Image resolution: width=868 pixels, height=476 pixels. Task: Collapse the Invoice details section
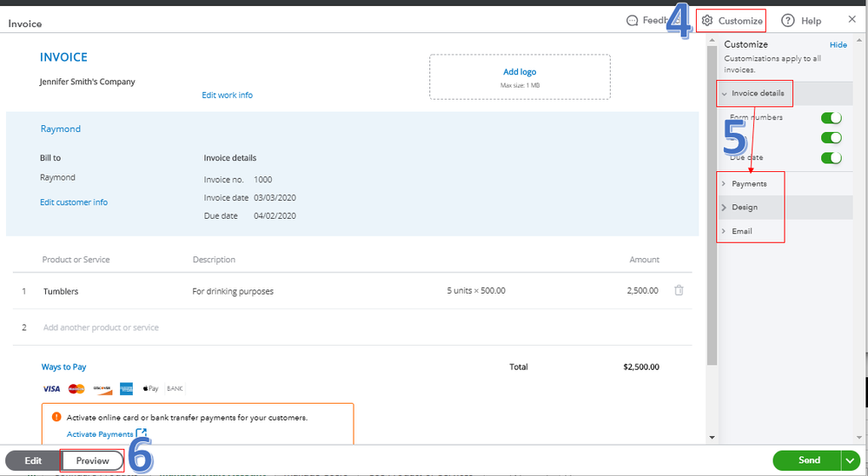point(785,94)
